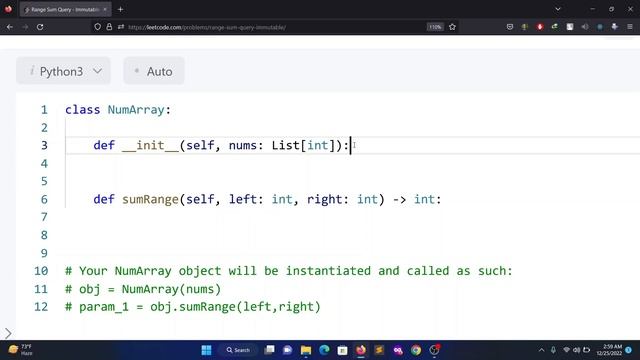Click the __init__ method definition
Viewport: 640px width, 360px height.
click(150, 145)
